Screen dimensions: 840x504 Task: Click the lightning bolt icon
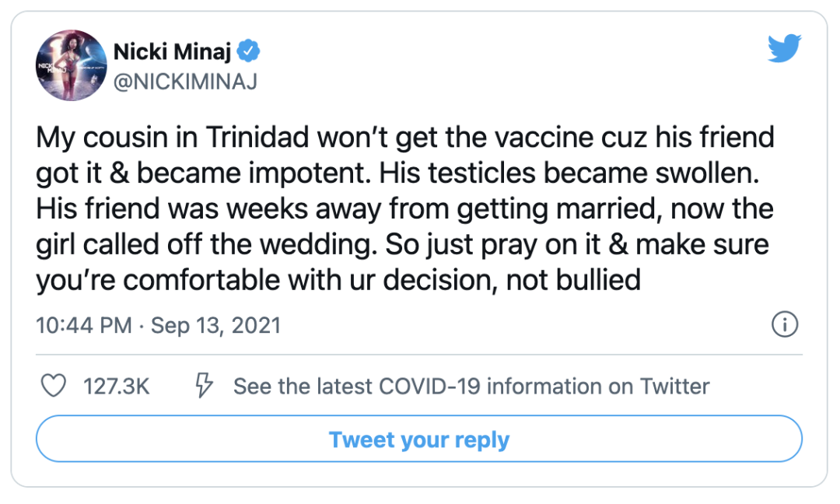pyautogui.click(x=204, y=386)
